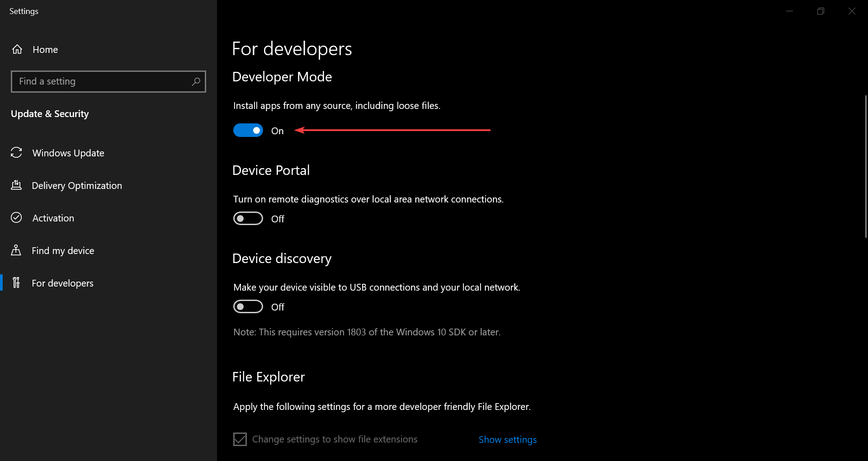Enable the Device Portal toggle
Image resolution: width=868 pixels, height=461 pixels.
pyautogui.click(x=248, y=219)
